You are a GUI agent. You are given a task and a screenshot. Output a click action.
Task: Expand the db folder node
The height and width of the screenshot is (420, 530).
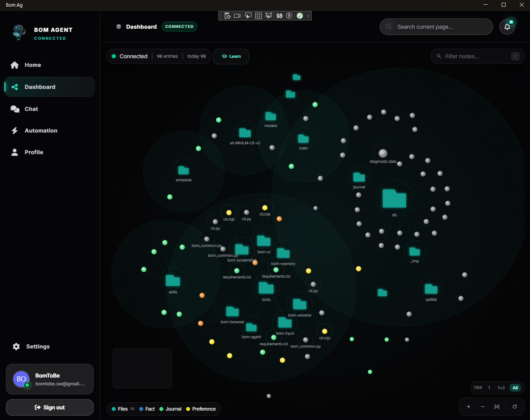tap(394, 199)
